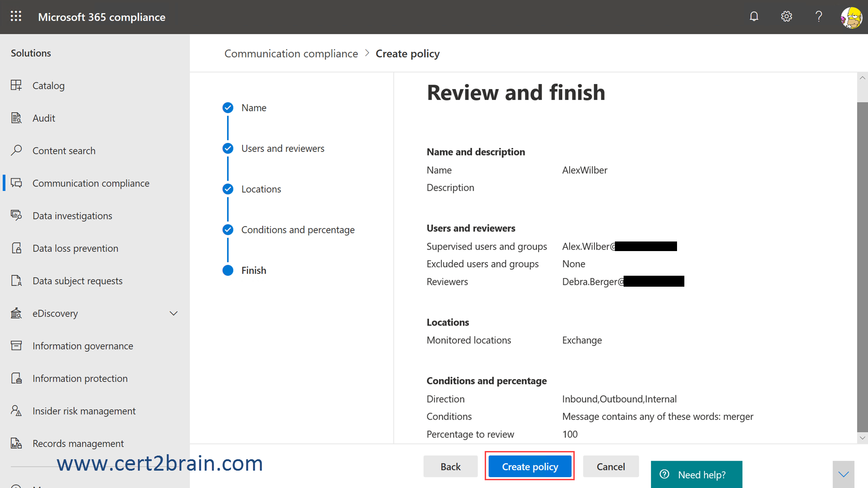Click the Finish step circle

tap(228, 270)
